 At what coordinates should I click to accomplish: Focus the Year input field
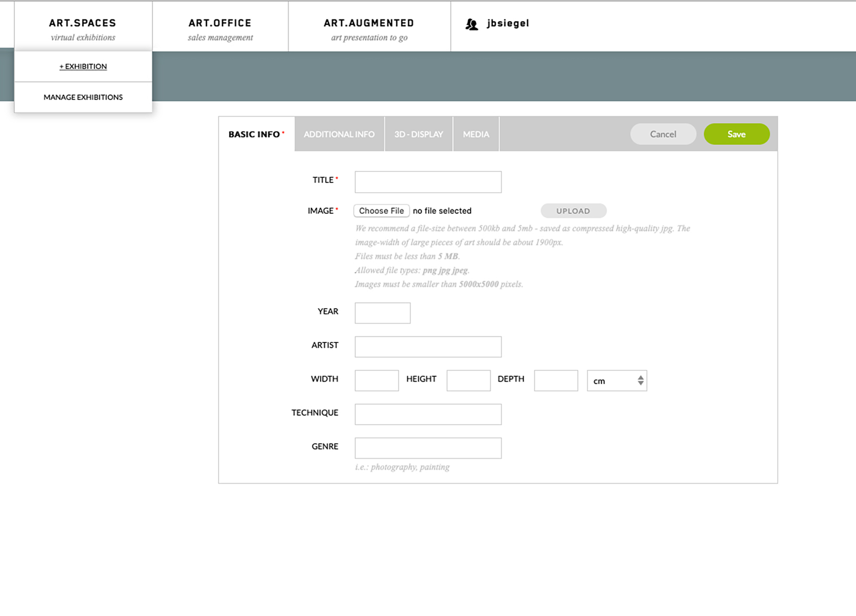[382, 313]
